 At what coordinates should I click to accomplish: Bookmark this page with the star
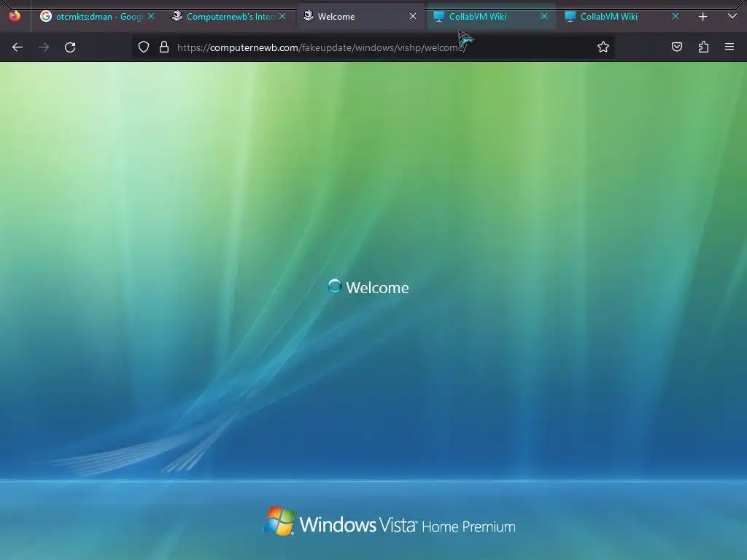click(603, 47)
